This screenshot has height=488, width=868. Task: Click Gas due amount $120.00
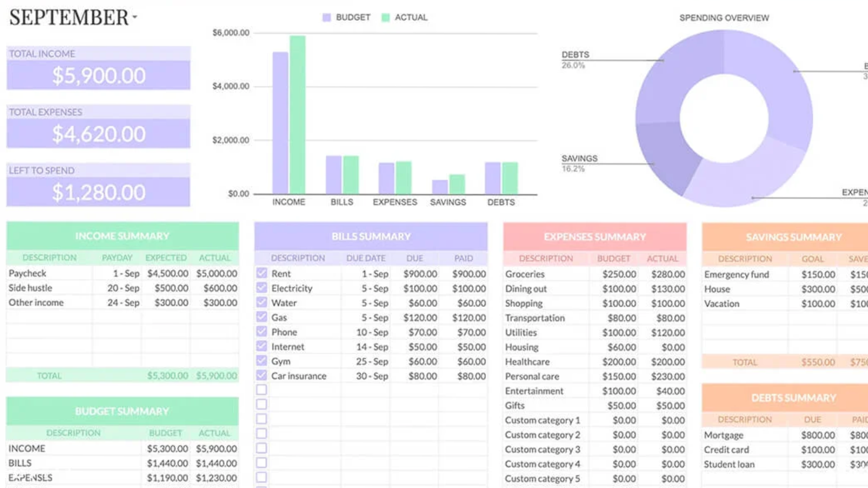pos(420,318)
